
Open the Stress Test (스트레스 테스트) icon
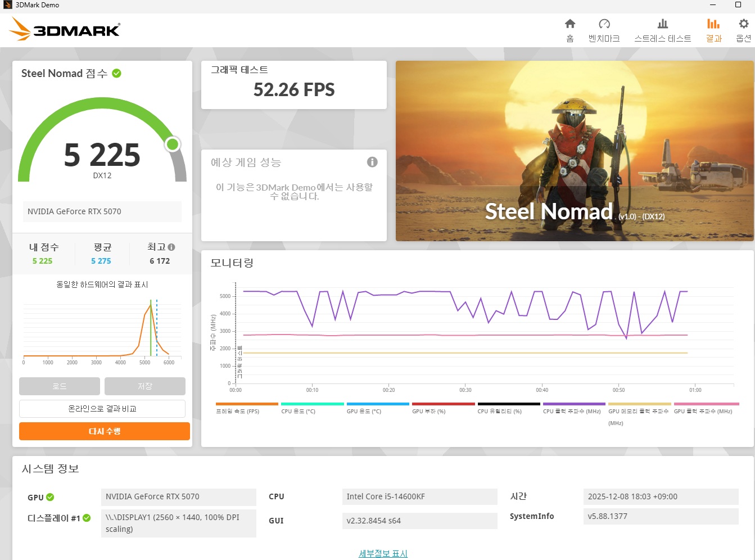coord(662,24)
